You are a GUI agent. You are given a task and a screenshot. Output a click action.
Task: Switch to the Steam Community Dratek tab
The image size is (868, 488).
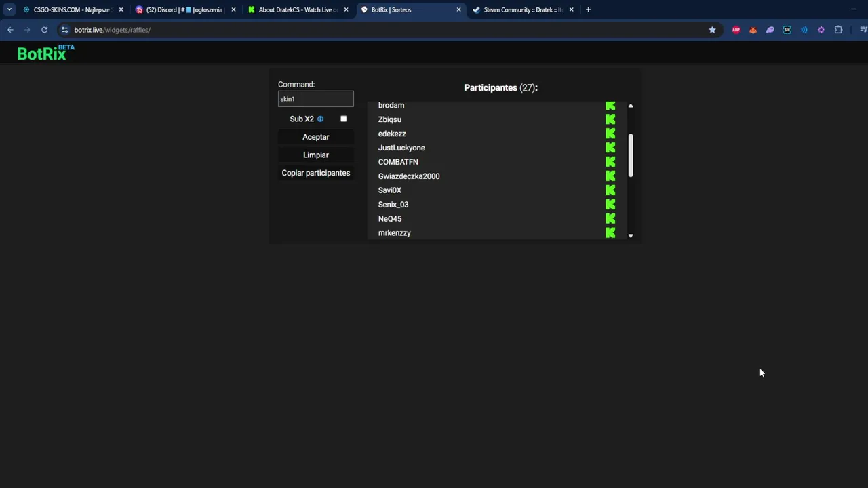click(x=522, y=9)
